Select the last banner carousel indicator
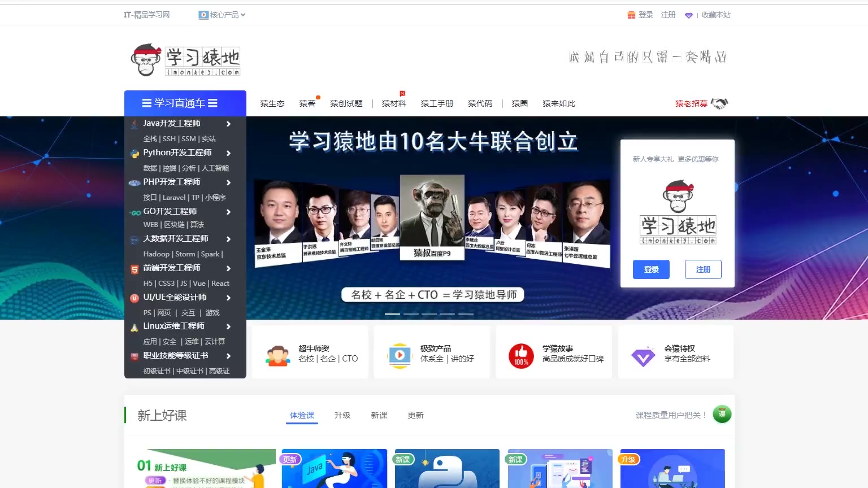Image resolution: width=868 pixels, height=488 pixels. point(466,313)
